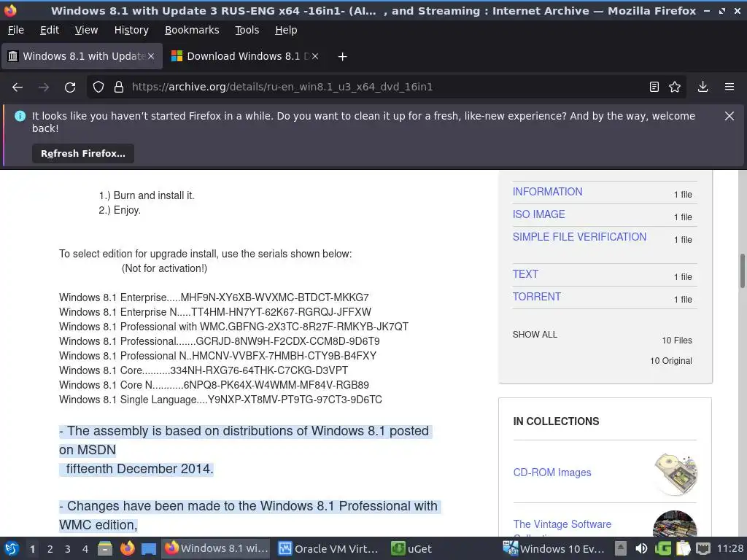Show the desktop via taskbar icon

[149, 548]
